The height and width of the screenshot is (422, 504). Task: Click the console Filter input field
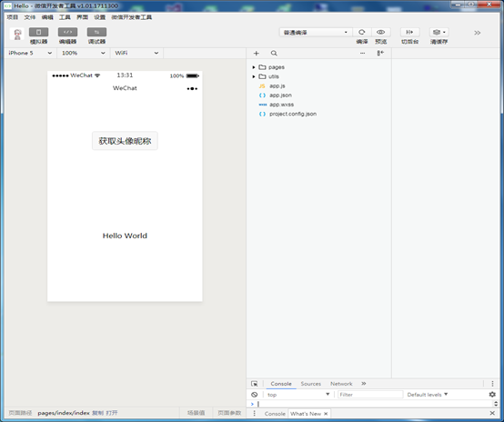point(370,395)
